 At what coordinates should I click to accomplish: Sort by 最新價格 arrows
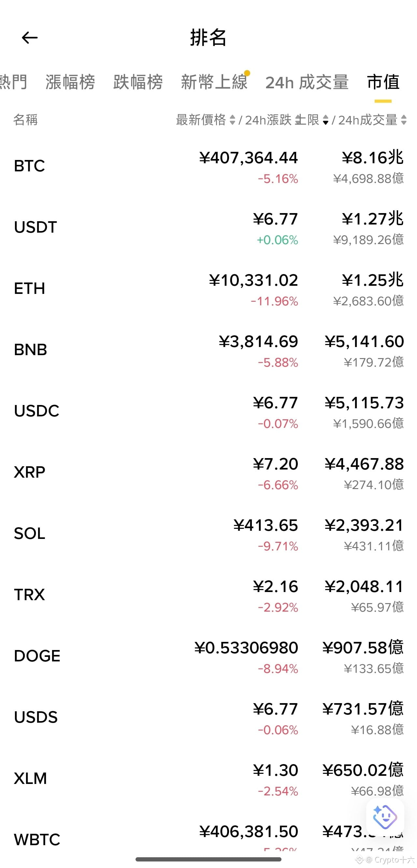[x=232, y=120]
